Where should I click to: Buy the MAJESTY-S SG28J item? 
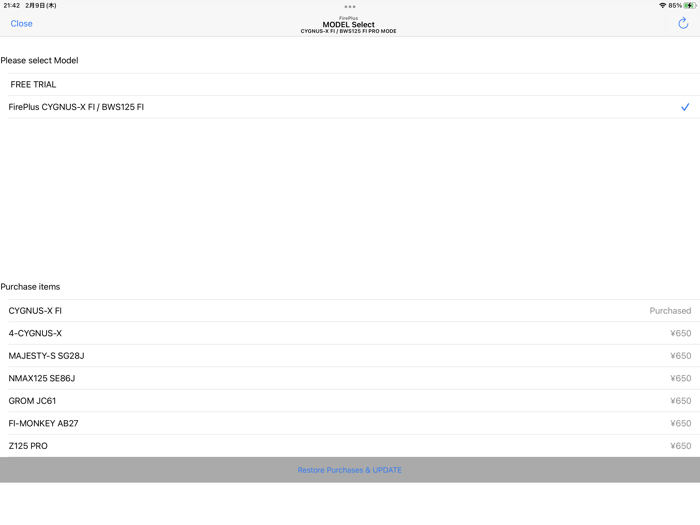pos(350,356)
